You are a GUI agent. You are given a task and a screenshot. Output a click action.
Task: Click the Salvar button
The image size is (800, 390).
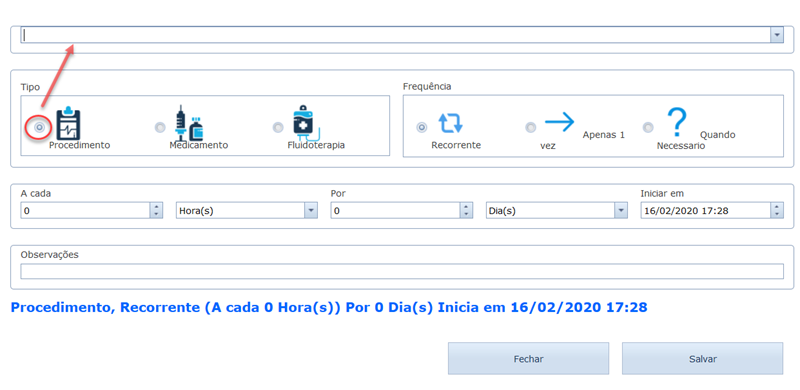[703, 359]
